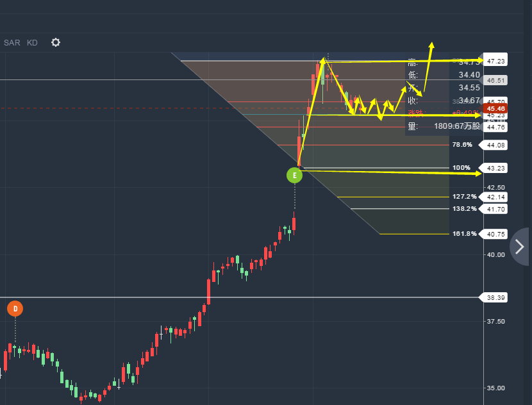This screenshot has width=532, height=405.
Task: Click the 41.70 price label
Action: [x=495, y=210]
